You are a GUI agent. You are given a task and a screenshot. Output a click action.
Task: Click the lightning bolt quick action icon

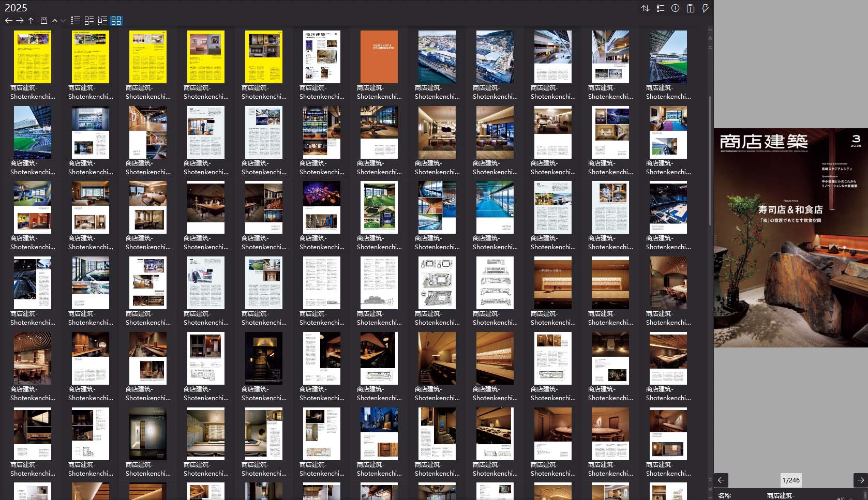[705, 8]
